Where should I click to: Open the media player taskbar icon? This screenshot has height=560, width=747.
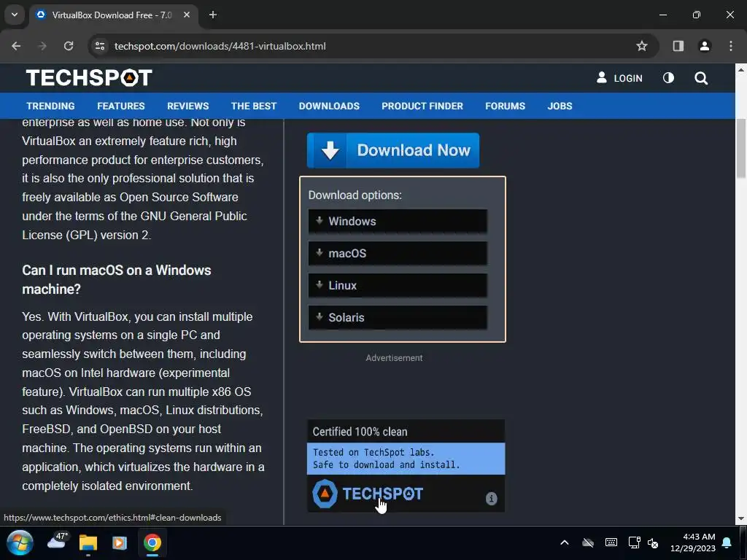(x=120, y=542)
